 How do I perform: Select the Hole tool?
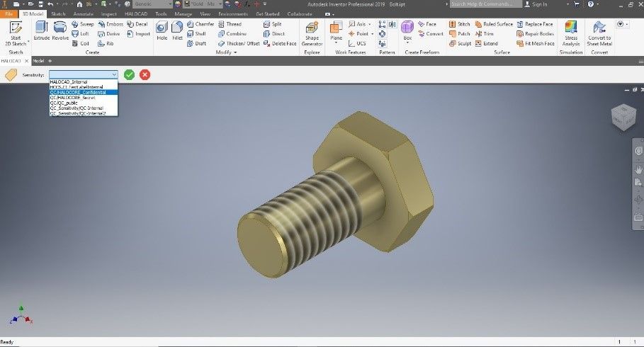pyautogui.click(x=162, y=31)
